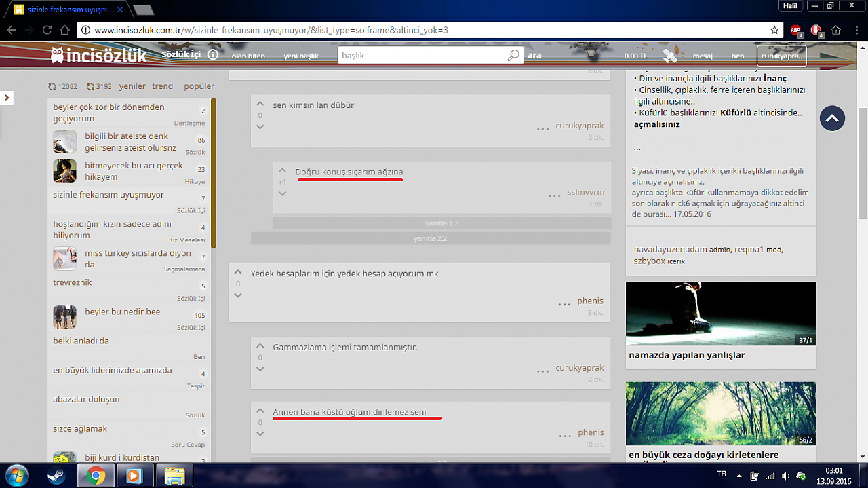Downvote the 'Gammazlama işlemi' entry
The image size is (868, 488).
click(x=260, y=369)
